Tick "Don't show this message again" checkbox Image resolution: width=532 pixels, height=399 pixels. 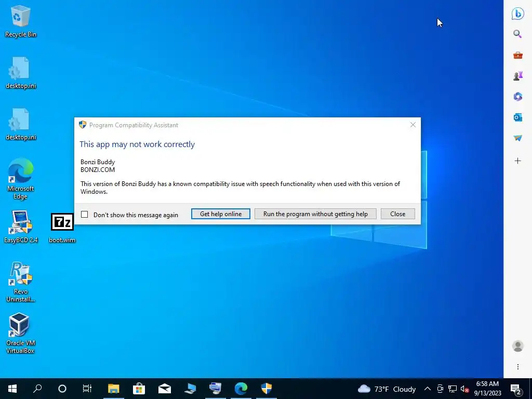pyautogui.click(x=85, y=215)
